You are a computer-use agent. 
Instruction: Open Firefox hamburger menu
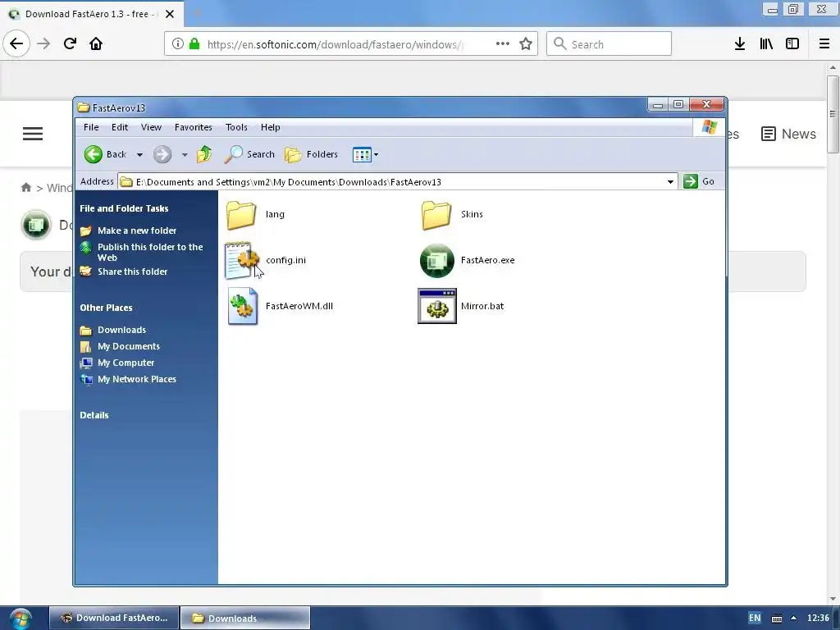pyautogui.click(x=824, y=44)
